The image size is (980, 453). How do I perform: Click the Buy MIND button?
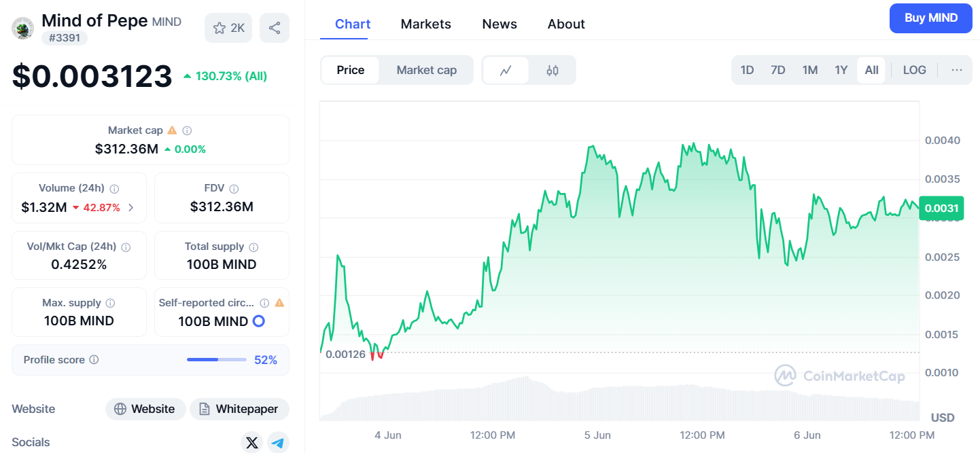coord(931,18)
